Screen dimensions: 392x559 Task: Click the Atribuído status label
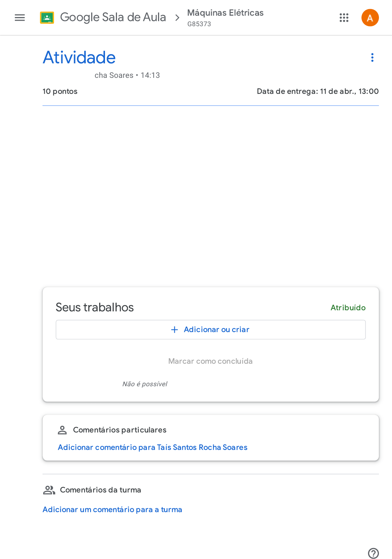(348, 308)
